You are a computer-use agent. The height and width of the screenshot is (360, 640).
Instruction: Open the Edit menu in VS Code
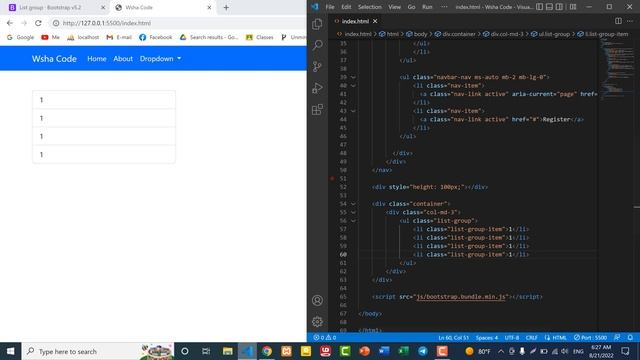tap(346, 7)
